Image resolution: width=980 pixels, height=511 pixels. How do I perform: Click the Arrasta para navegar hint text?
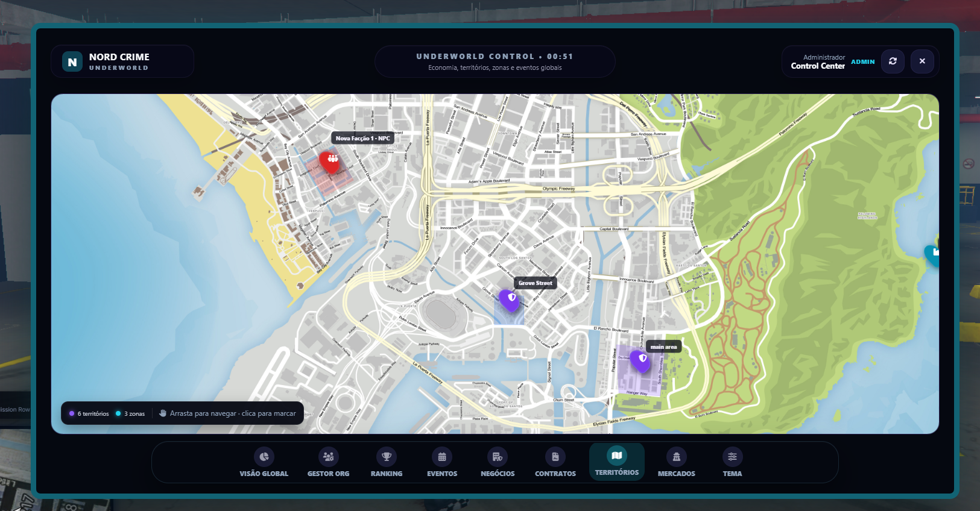[x=233, y=413]
